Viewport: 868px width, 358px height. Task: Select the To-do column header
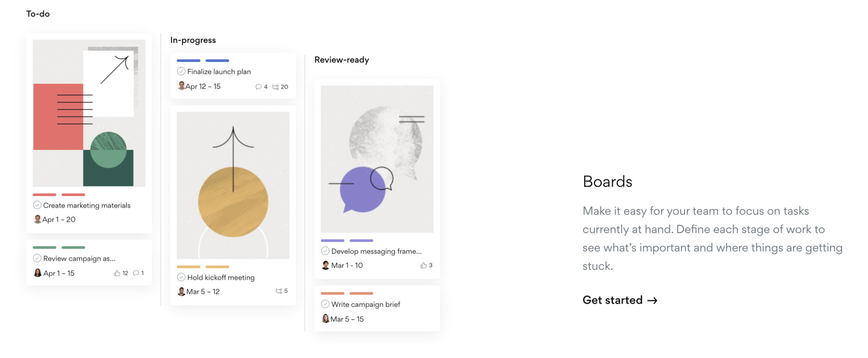pyautogui.click(x=39, y=14)
